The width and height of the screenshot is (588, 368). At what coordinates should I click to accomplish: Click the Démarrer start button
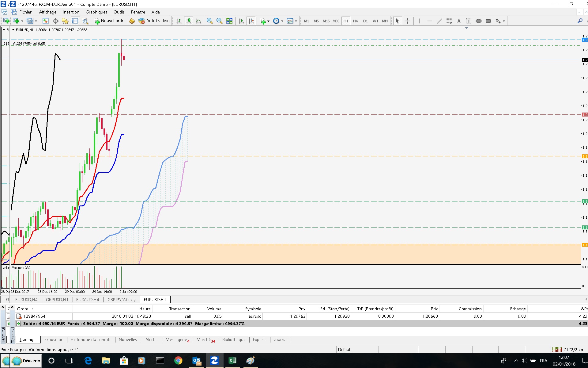pyautogui.click(x=26, y=361)
